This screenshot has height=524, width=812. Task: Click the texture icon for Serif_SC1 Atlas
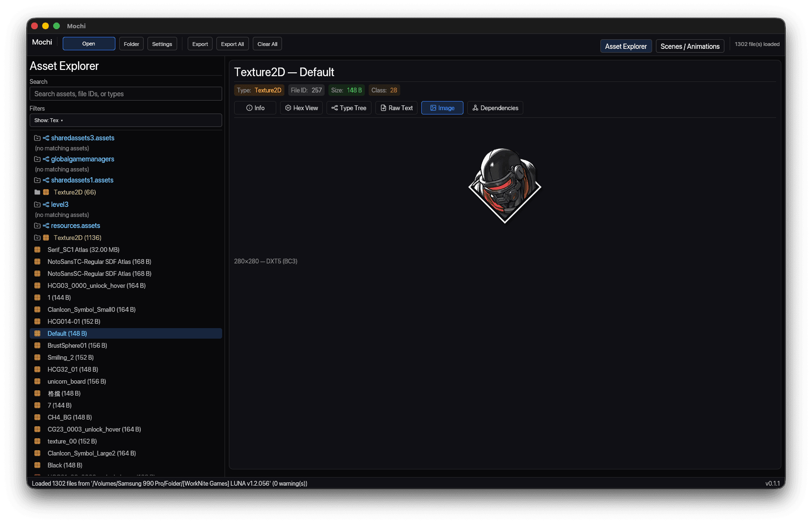[x=37, y=250]
